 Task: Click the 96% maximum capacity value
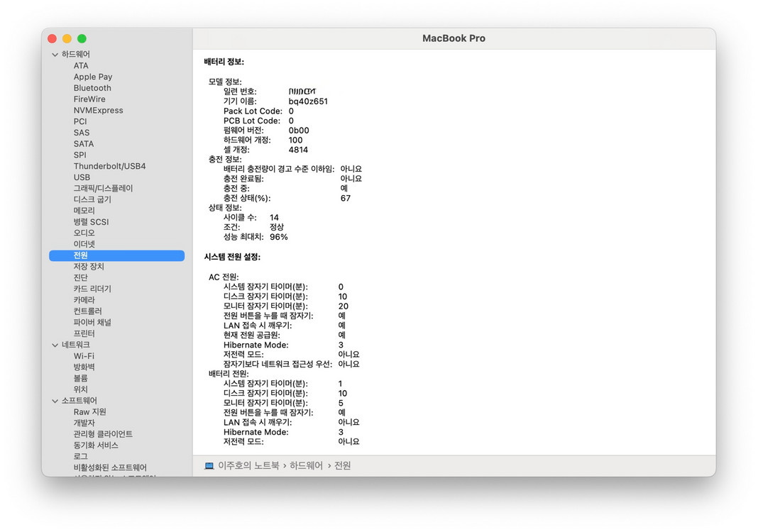(278, 237)
